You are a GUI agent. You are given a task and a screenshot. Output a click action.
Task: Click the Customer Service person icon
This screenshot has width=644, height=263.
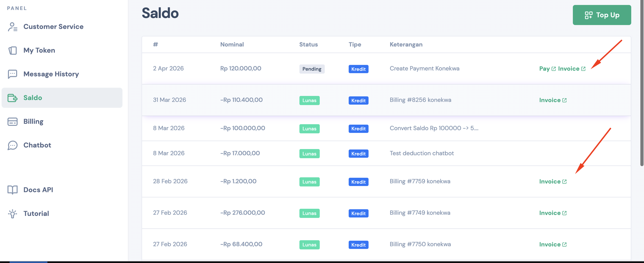pos(13,27)
